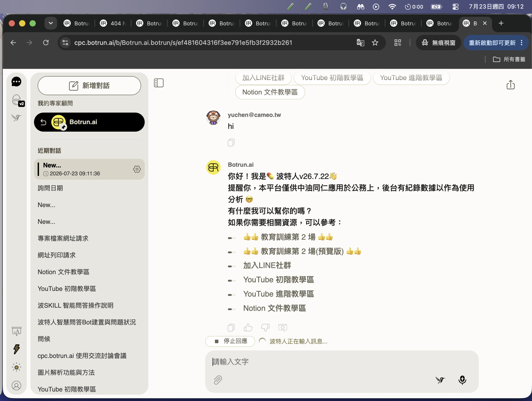Screen dimensions: 532x401
Task: Click the share conversation icon
Action: (x=510, y=85)
